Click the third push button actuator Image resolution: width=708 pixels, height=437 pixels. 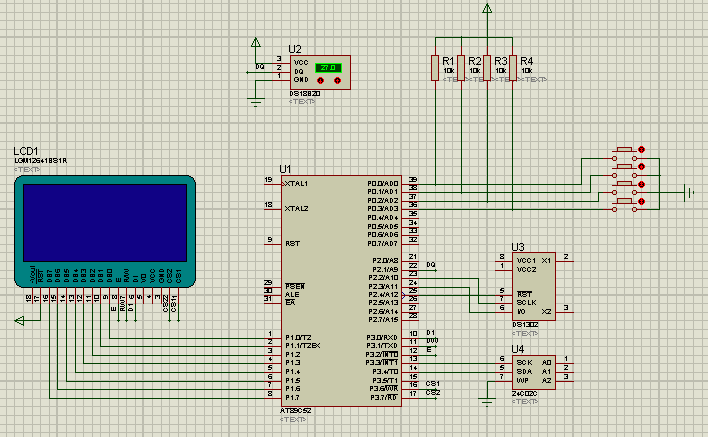tap(624, 184)
